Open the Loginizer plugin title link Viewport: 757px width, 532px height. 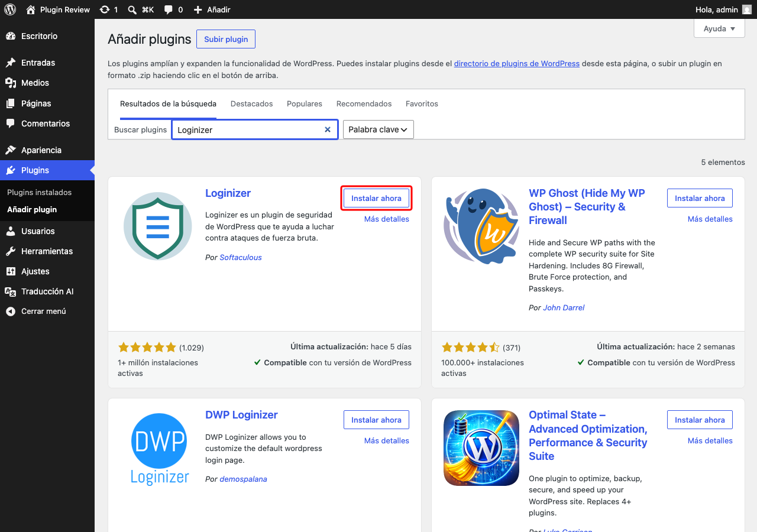[x=228, y=193]
